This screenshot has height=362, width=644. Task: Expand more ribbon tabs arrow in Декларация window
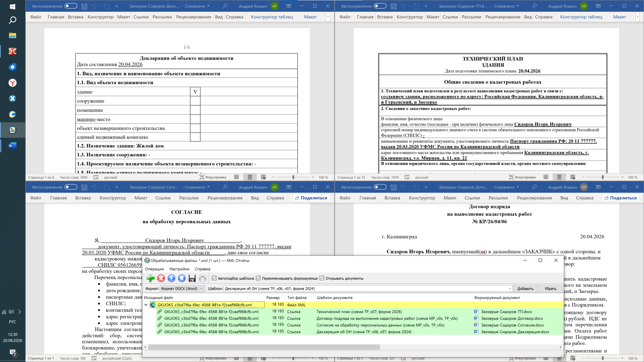click(x=328, y=17)
